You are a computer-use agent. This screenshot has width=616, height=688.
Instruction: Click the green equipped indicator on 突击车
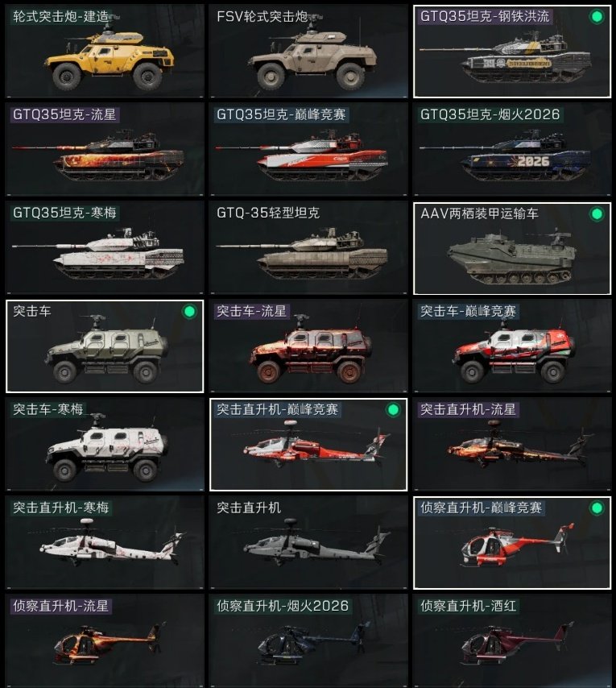pos(189,312)
